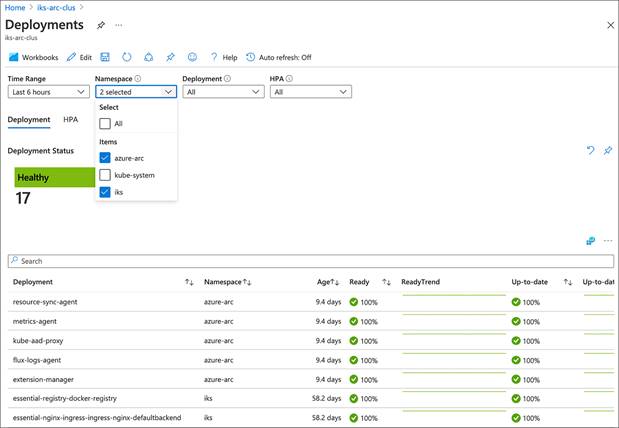The width and height of the screenshot is (619, 428).
Task: Click Up-to-date 100% for metrics-agent
Action: point(525,321)
